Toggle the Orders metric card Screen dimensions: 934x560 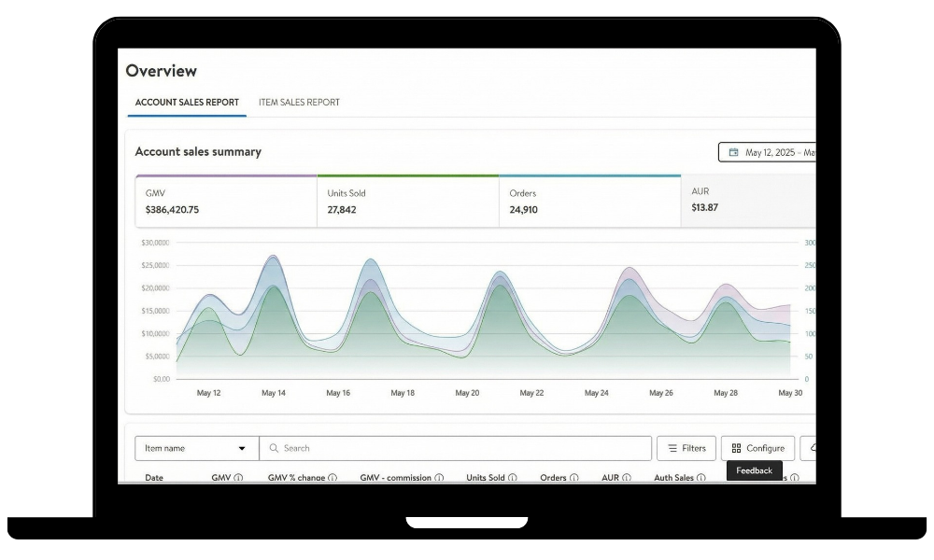589,201
